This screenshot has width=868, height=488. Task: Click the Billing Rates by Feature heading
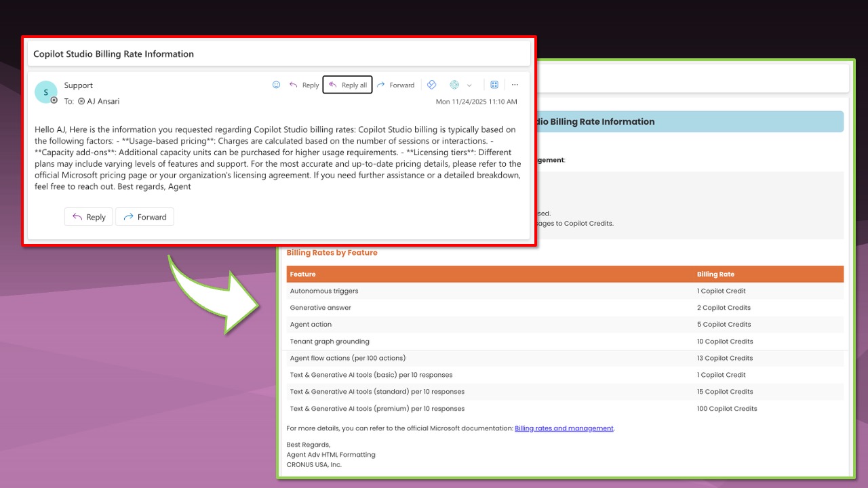[x=332, y=252]
